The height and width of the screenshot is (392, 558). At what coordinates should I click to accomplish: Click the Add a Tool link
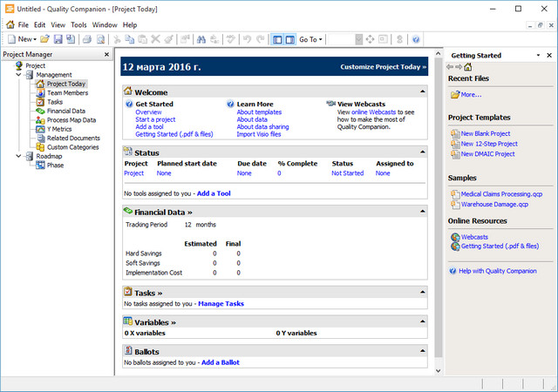click(x=213, y=193)
